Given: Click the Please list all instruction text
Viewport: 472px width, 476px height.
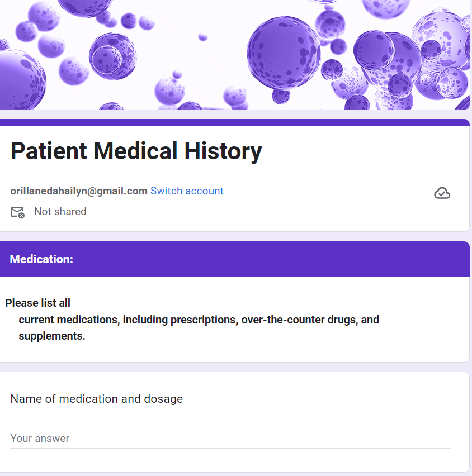Looking at the screenshot, I should point(38,303).
